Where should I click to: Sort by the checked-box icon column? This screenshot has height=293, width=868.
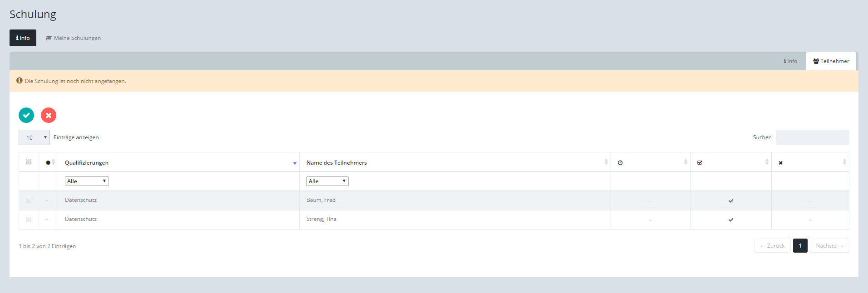click(730, 162)
